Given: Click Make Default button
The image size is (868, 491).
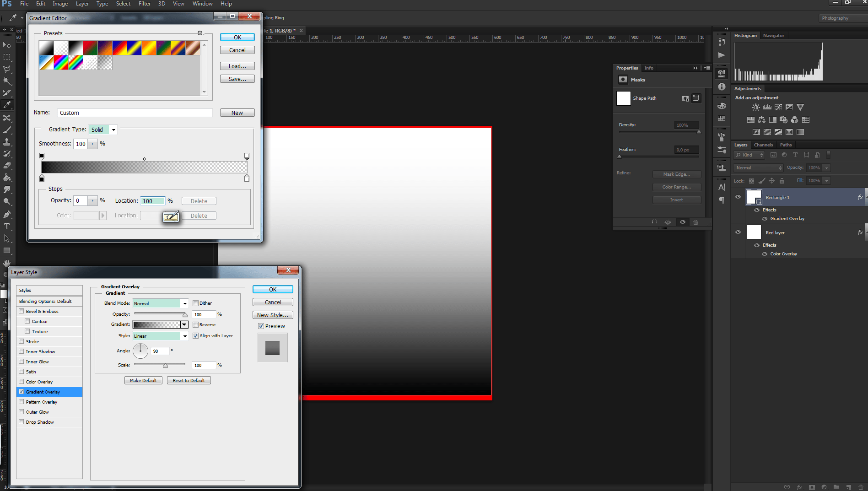Looking at the screenshot, I should [143, 381].
